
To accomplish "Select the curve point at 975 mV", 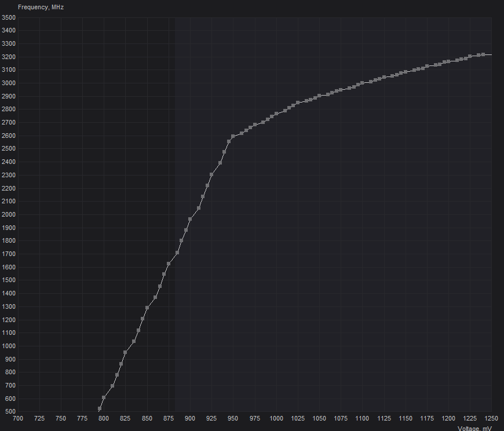I will click(254, 125).
